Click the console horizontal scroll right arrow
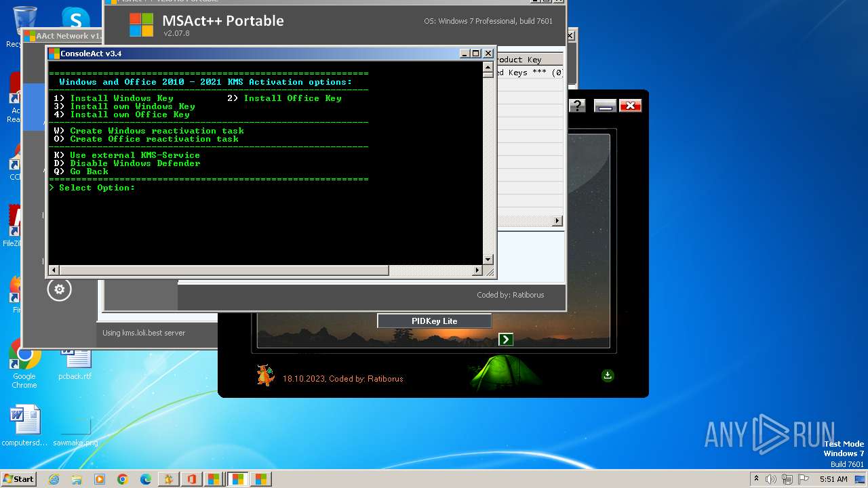 (477, 270)
